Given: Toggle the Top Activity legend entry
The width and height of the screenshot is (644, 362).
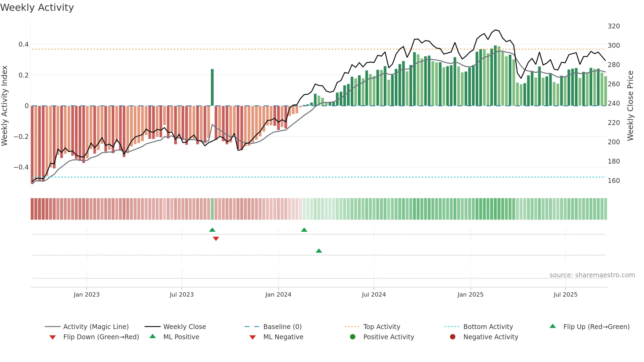Looking at the screenshot, I should (x=372, y=327).
